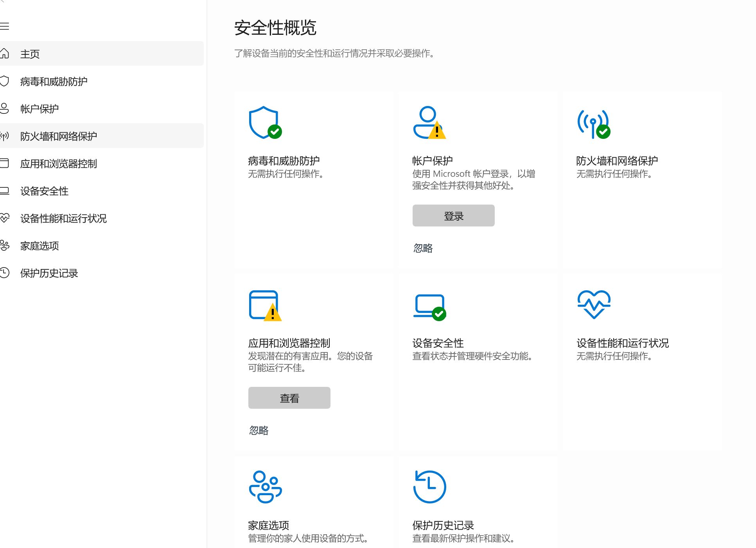Image resolution: width=756 pixels, height=548 pixels.
Task: Open the 设备性能和运行状况 card title
Action: point(623,343)
